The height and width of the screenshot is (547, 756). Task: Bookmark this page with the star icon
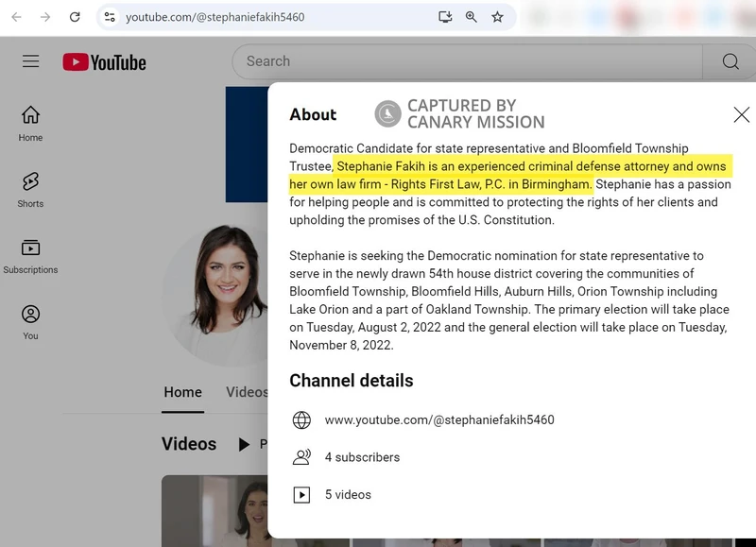click(497, 17)
